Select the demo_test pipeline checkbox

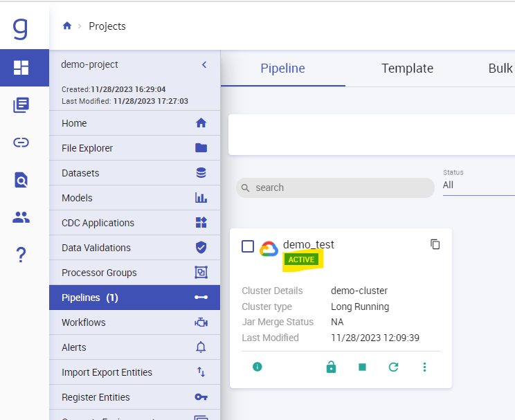click(x=248, y=246)
